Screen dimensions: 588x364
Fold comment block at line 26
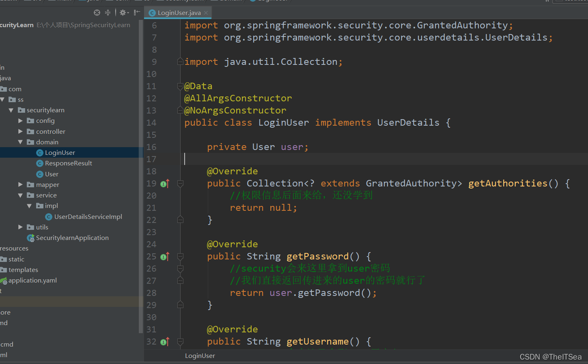point(180,268)
